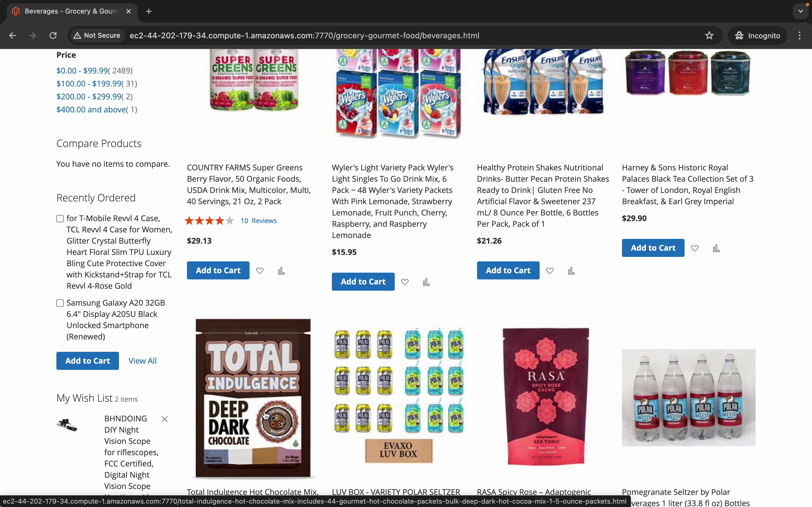Screen dimensions: 812x507
Task: Click wish list heart for Wyler's Light Variety Pack
Action: pos(405,282)
